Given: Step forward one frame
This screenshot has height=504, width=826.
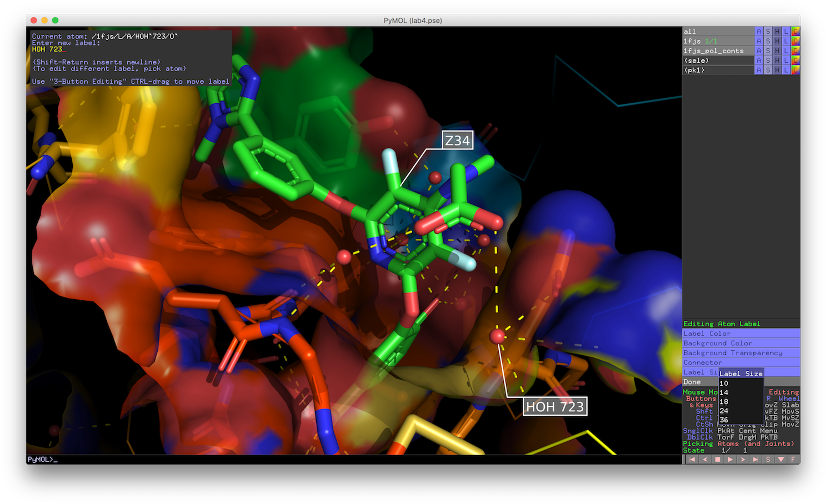Looking at the screenshot, I should (x=743, y=459).
